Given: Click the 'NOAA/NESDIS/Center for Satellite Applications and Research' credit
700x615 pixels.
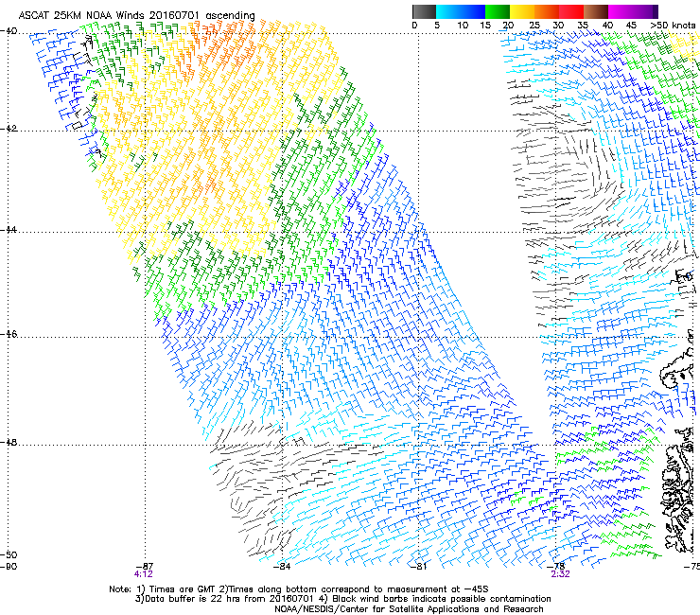Looking at the screenshot, I should [x=409, y=609].
